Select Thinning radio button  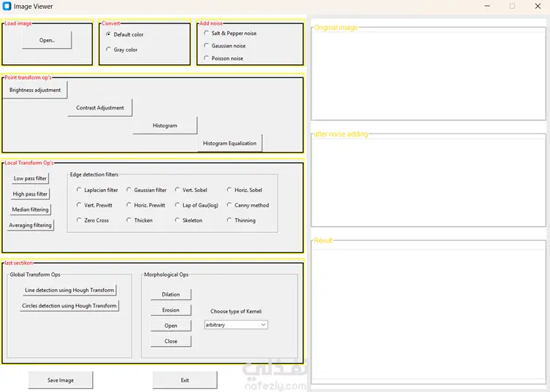click(x=229, y=220)
